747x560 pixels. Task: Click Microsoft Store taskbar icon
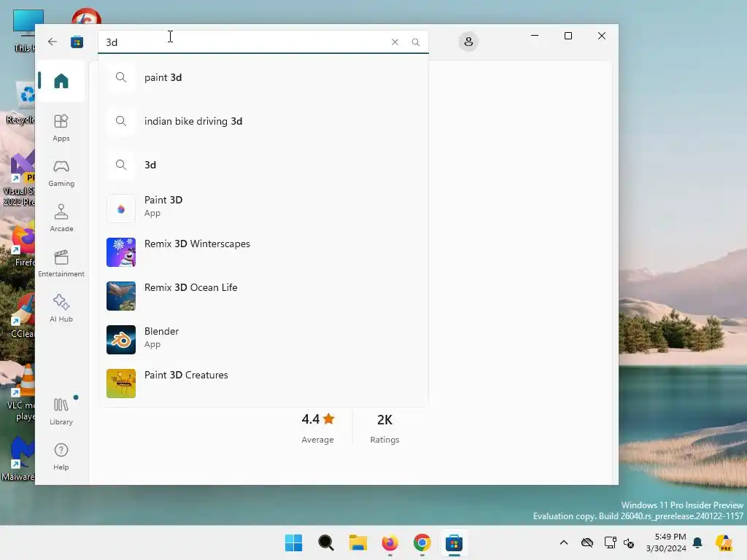coord(454,542)
